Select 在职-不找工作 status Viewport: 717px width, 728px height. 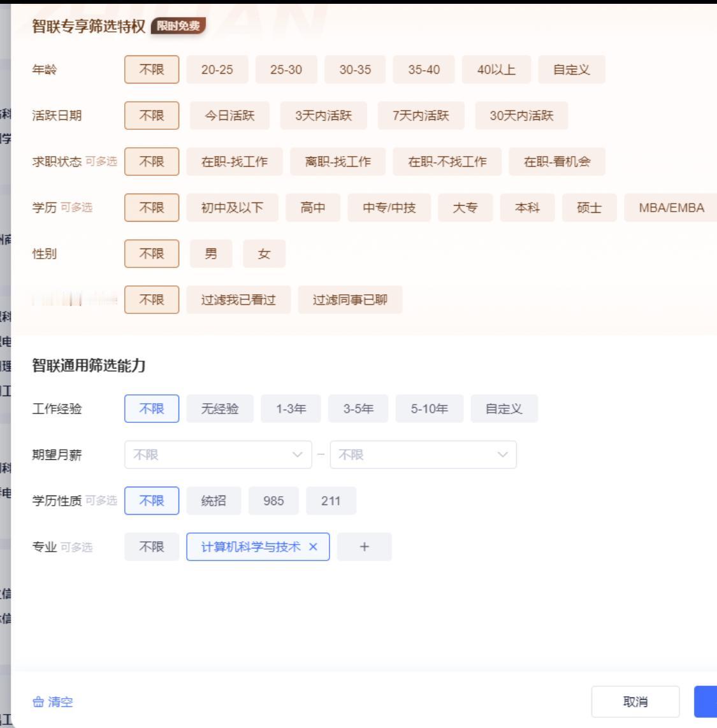coord(447,162)
